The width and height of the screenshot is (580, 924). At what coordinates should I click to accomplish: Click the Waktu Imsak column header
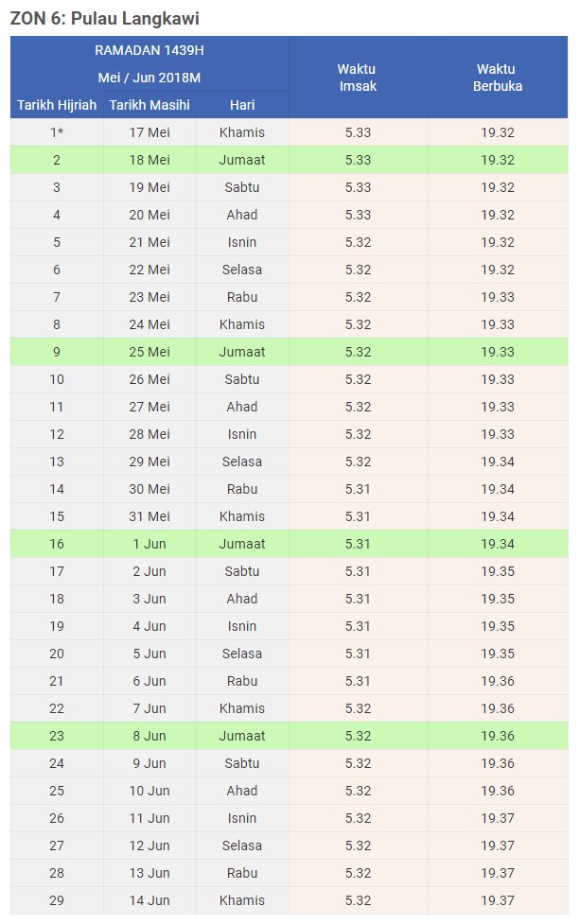pos(358,78)
